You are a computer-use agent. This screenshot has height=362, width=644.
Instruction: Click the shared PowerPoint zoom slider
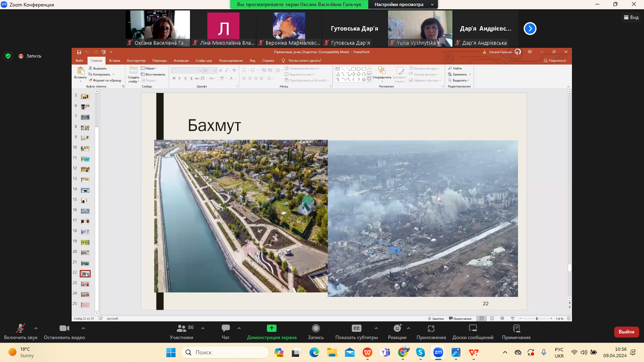pyautogui.click(x=537, y=319)
